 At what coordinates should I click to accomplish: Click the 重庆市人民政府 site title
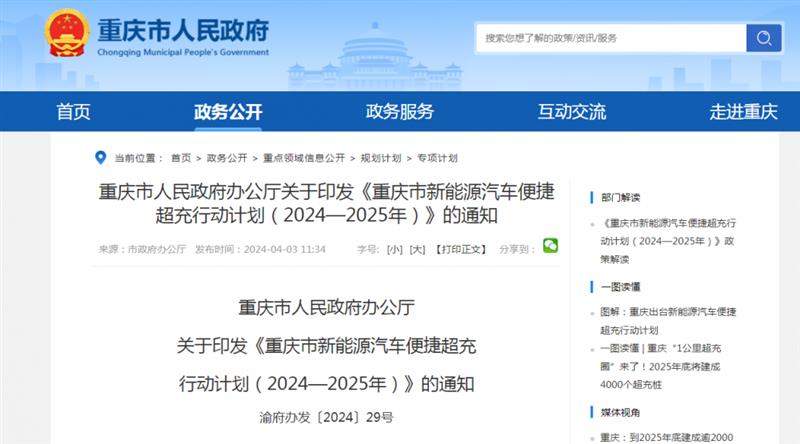(183, 31)
